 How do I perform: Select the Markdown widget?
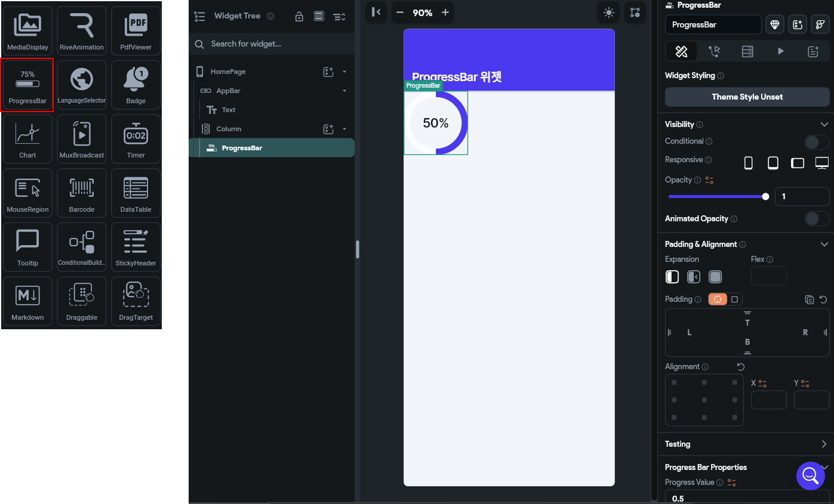[x=27, y=301]
